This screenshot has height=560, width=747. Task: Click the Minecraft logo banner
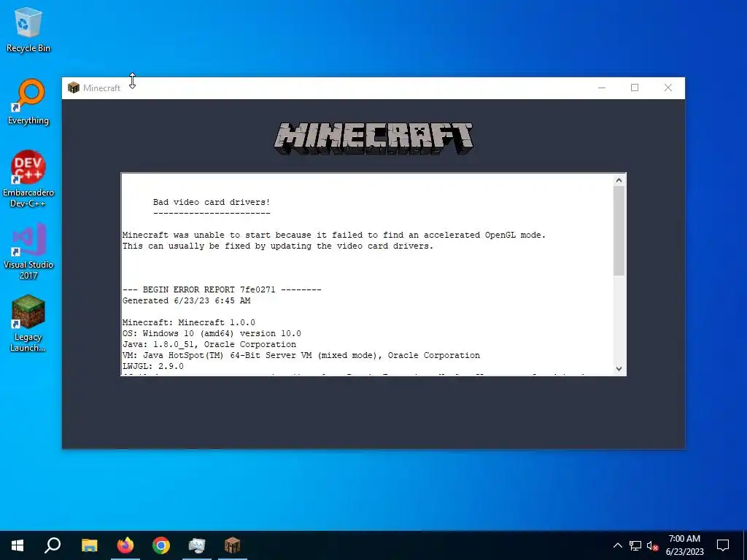point(373,139)
